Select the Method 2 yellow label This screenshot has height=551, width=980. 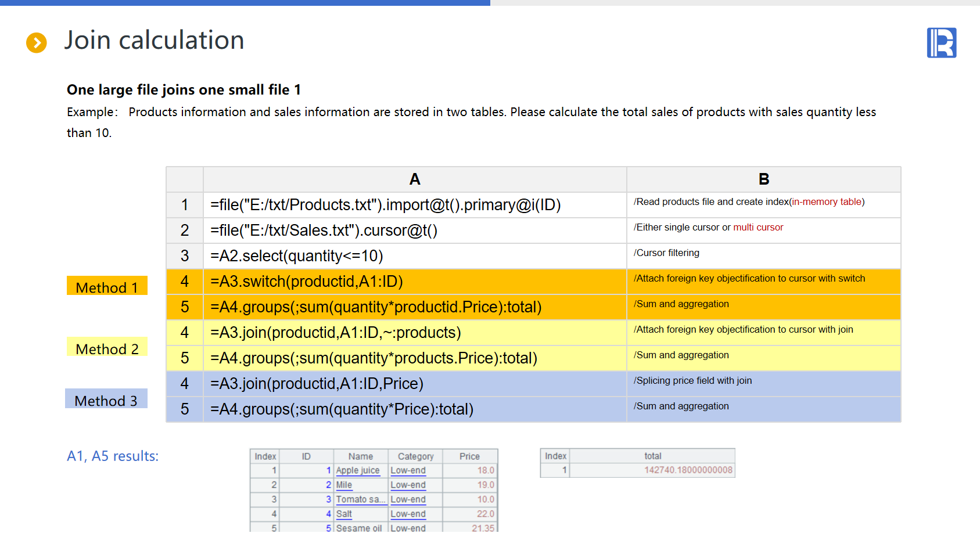coord(107,348)
